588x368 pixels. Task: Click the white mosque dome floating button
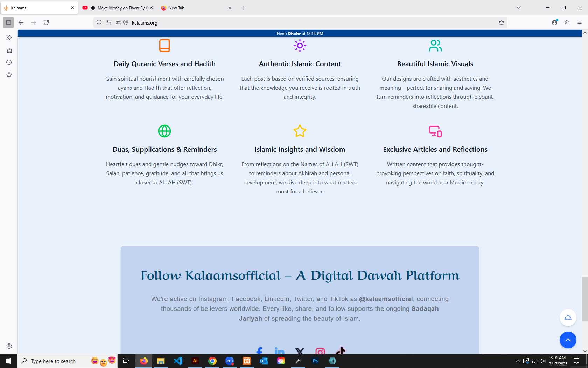coord(568,318)
